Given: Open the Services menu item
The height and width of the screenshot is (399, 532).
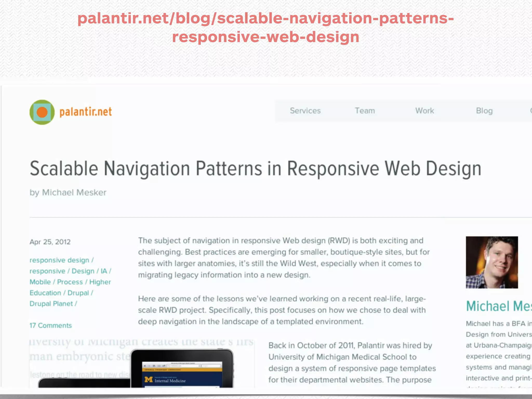Looking at the screenshot, I should (305, 111).
